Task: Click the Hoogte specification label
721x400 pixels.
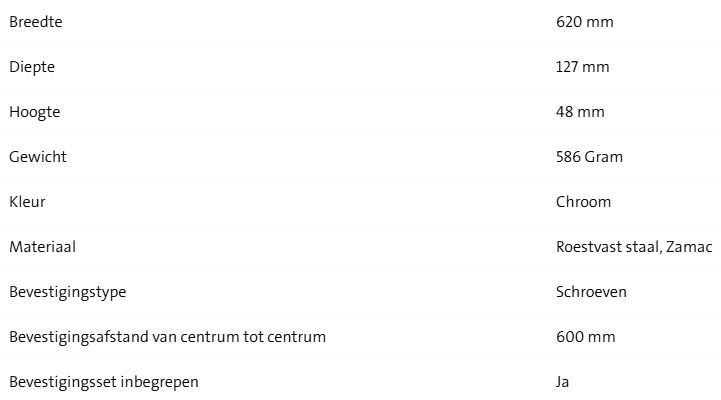Action: coord(35,112)
